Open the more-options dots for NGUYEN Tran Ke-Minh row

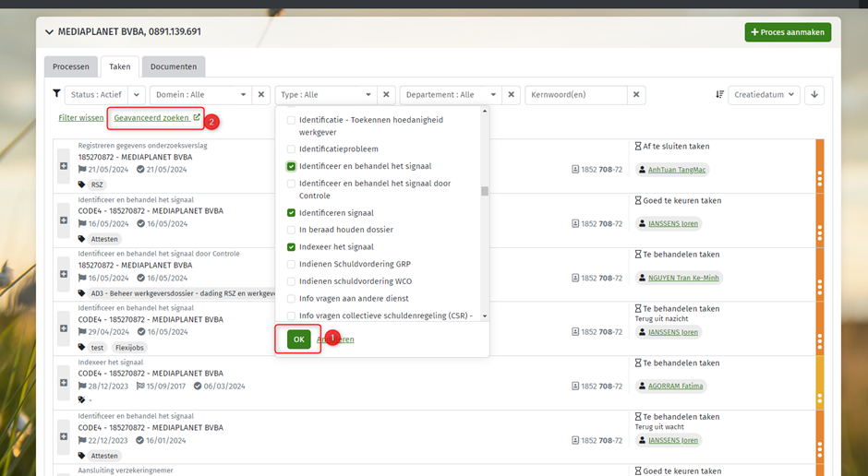coord(820,286)
